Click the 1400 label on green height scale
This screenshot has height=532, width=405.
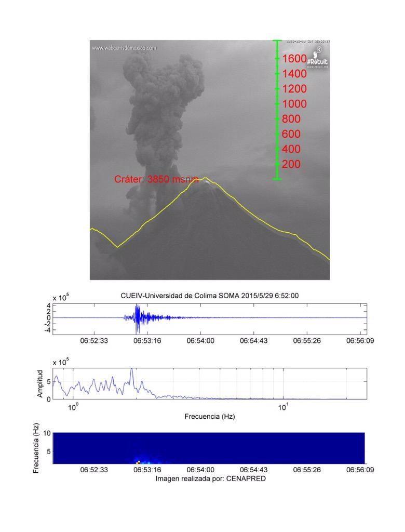294,74
